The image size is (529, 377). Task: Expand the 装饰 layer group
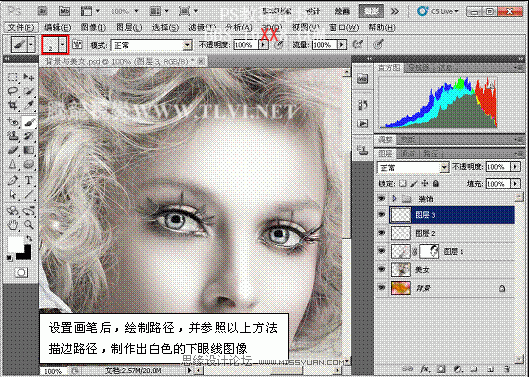coord(394,198)
